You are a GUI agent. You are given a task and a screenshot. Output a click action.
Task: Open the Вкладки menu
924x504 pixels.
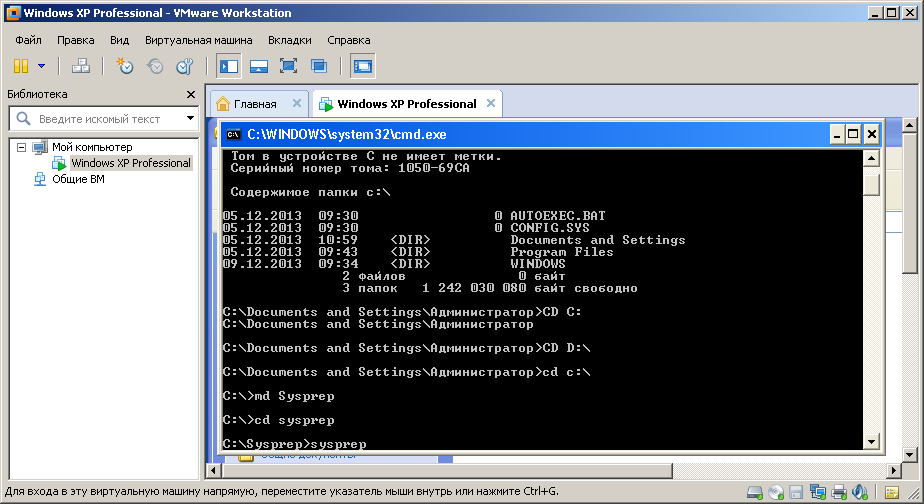click(x=289, y=40)
